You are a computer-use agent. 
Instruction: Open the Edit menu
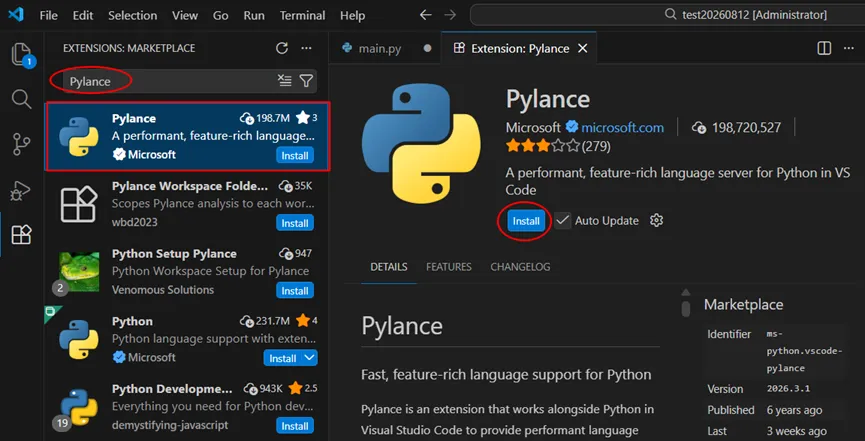[x=83, y=15]
